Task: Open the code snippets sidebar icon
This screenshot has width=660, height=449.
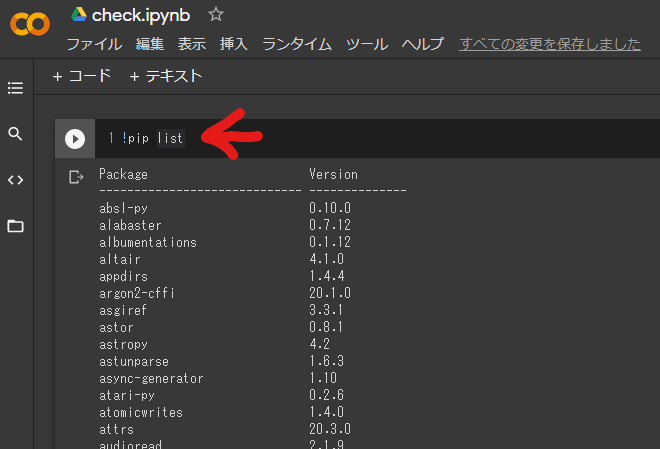Action: [x=16, y=180]
